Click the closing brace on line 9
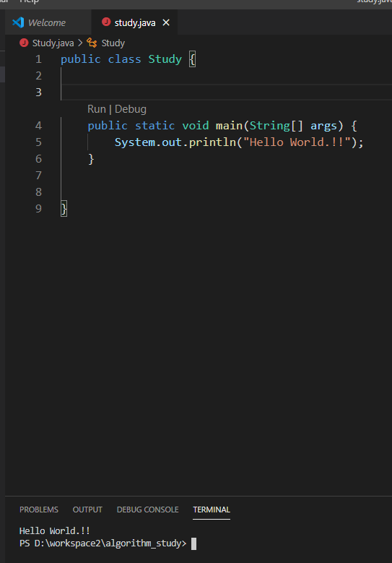Image resolution: width=392 pixels, height=563 pixels. (64, 209)
